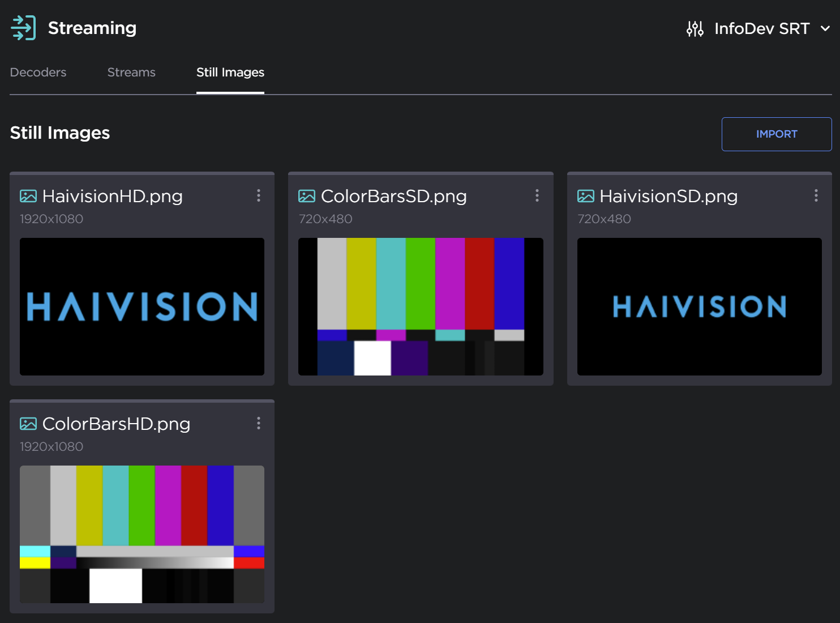Viewport: 840px width, 623px height.
Task: Select the ColorBarsHD preview thumbnail
Action: [x=142, y=534]
